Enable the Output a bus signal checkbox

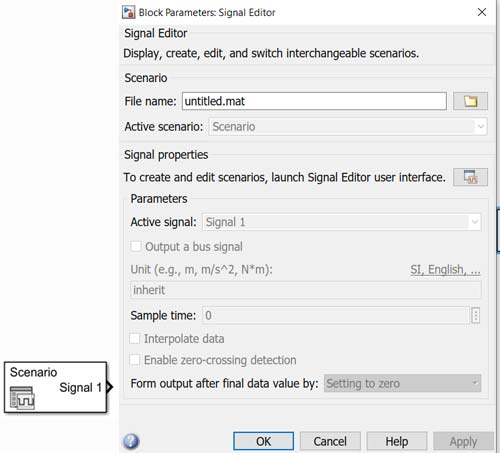(136, 247)
